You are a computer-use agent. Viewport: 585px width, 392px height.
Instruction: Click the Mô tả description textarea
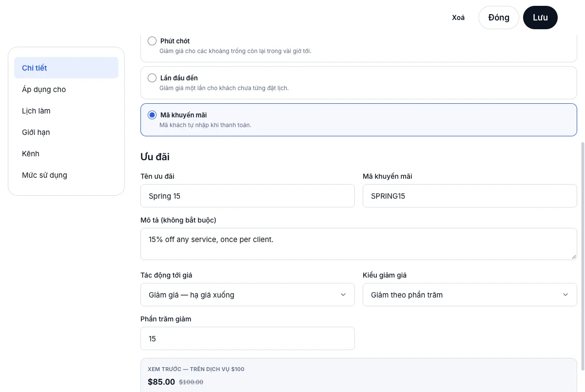pyautogui.click(x=359, y=244)
